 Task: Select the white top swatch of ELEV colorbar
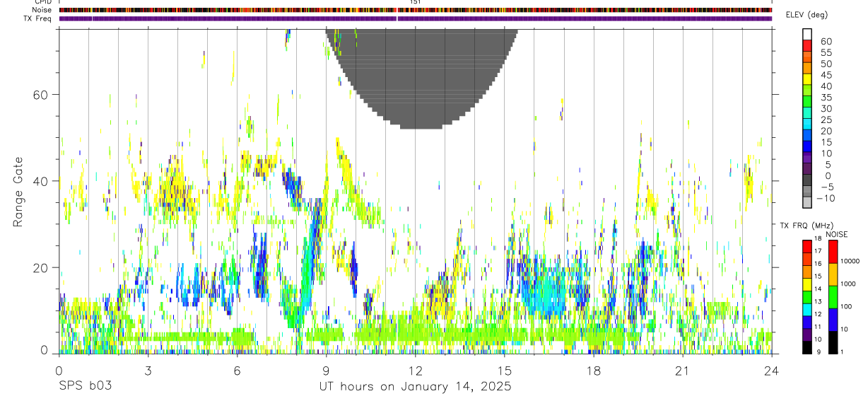point(809,35)
